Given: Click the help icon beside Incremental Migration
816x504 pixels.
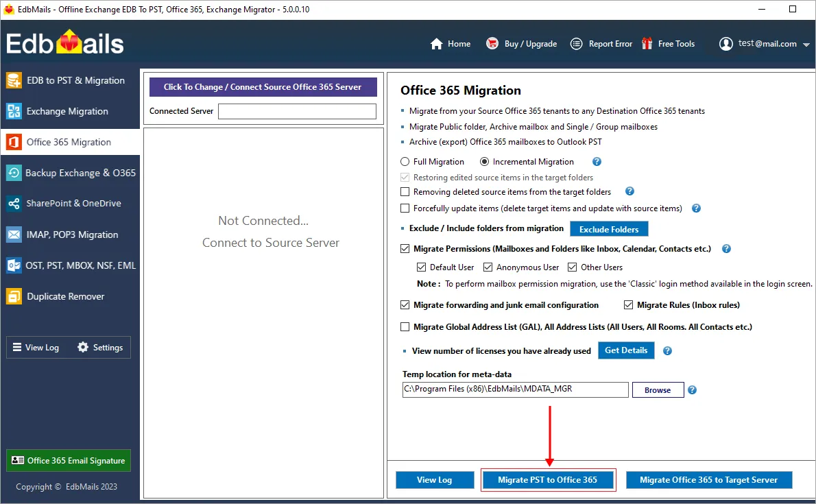Looking at the screenshot, I should pos(596,161).
